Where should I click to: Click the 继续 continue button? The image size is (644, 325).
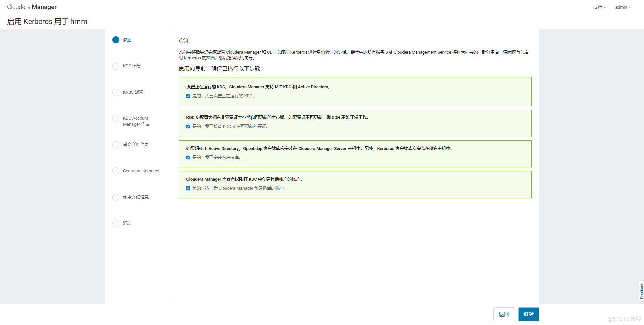pos(529,314)
